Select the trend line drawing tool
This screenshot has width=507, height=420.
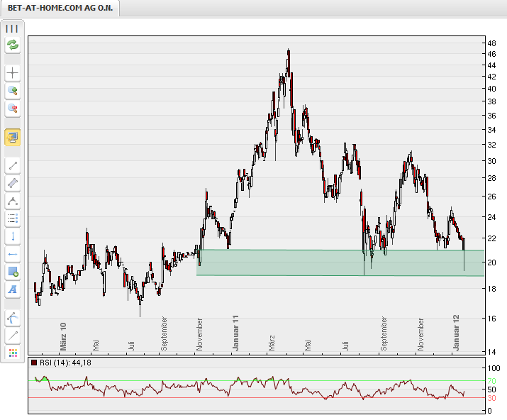(x=12, y=166)
